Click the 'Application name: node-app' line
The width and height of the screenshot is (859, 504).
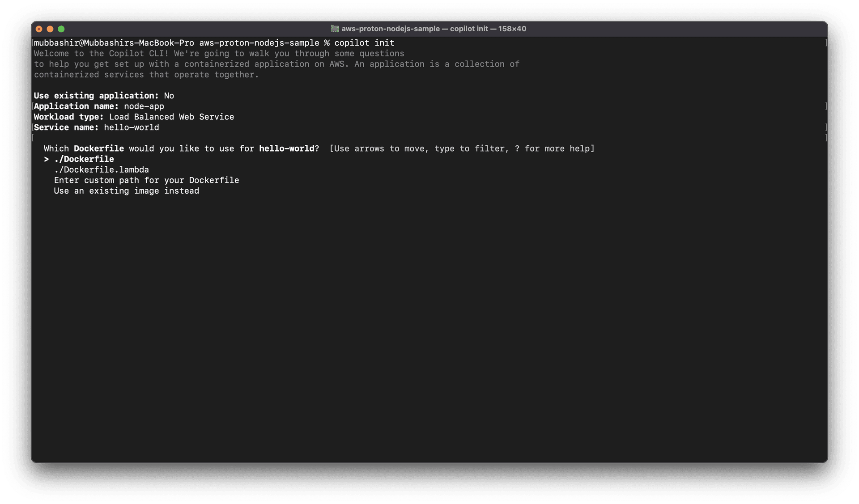(x=99, y=106)
